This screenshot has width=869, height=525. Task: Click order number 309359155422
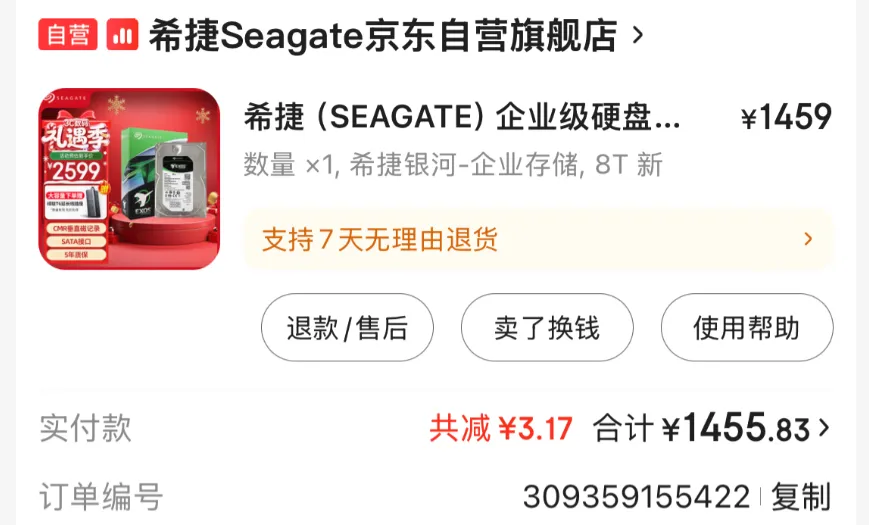pos(636,496)
